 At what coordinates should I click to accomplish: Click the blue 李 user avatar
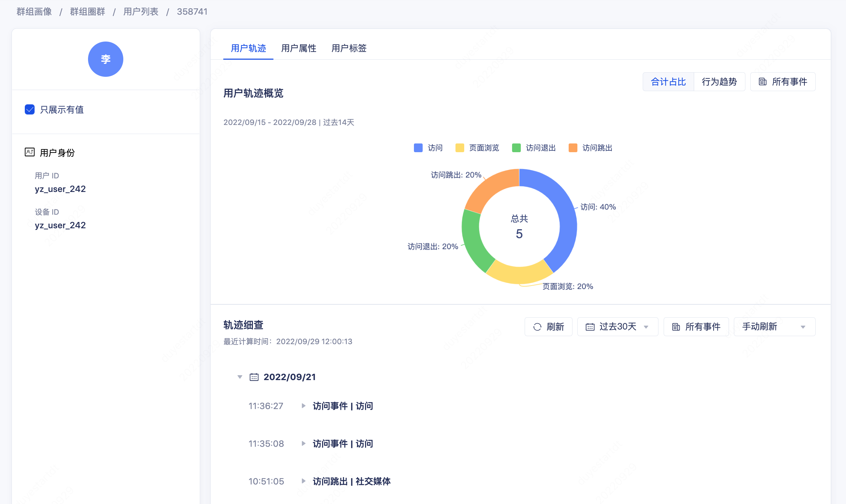pos(105,59)
